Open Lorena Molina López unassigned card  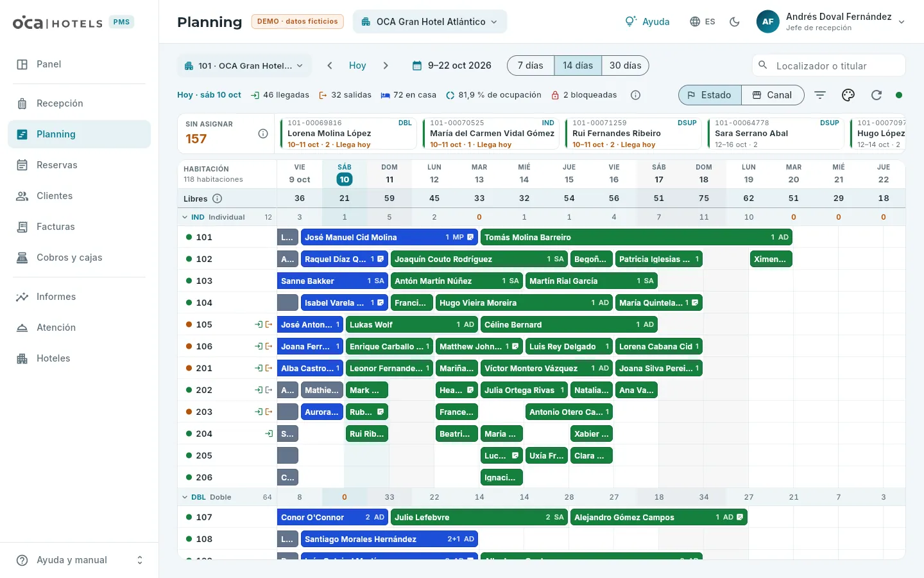point(348,134)
